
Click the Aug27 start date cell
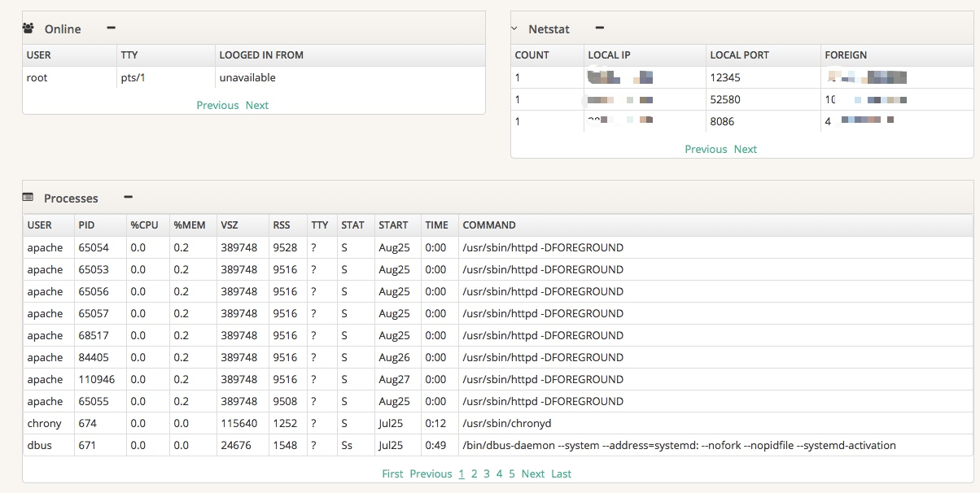[396, 379]
